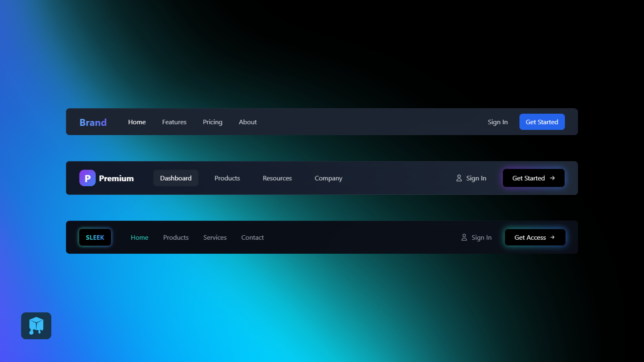Screen dimensions: 644x362
Task: Click Sign In link in Brand navbar
Action: 498,122
